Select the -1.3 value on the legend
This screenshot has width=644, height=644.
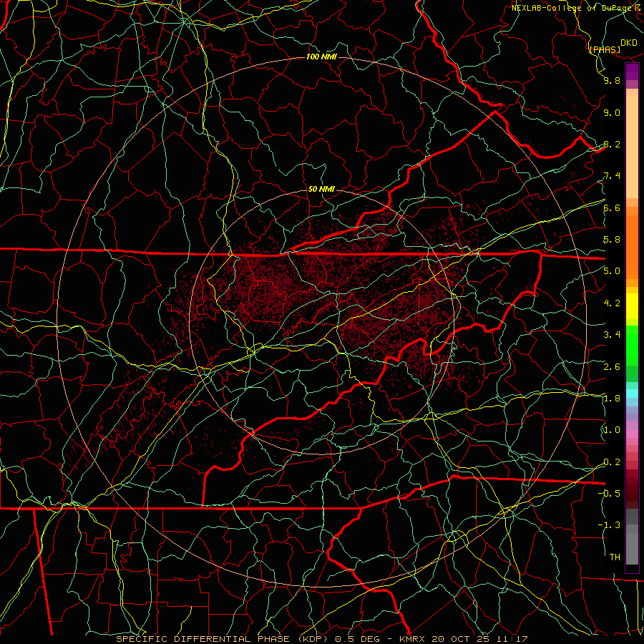coord(609,525)
